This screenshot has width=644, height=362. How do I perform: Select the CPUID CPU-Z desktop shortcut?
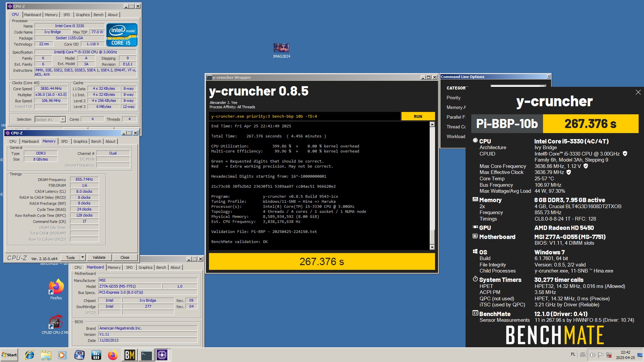point(55,324)
